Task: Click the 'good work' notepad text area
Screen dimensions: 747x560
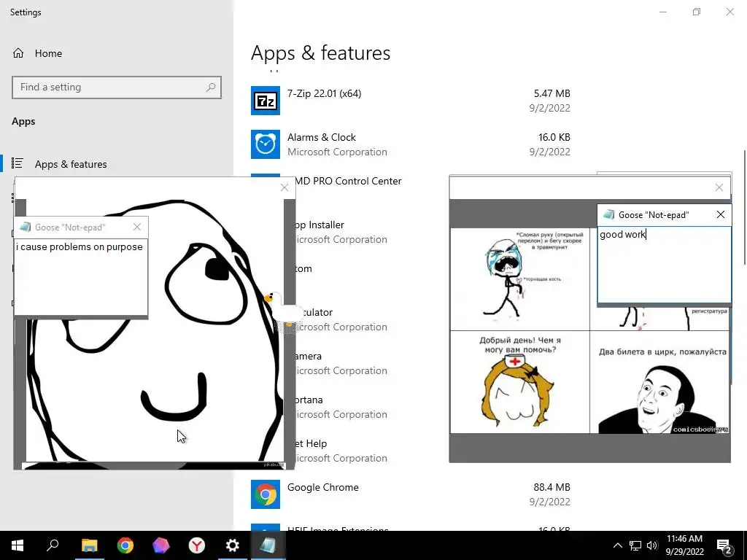Action: (664, 264)
